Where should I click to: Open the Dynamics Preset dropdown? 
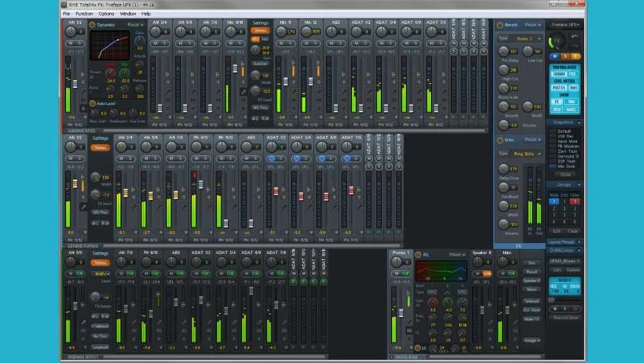[135, 25]
